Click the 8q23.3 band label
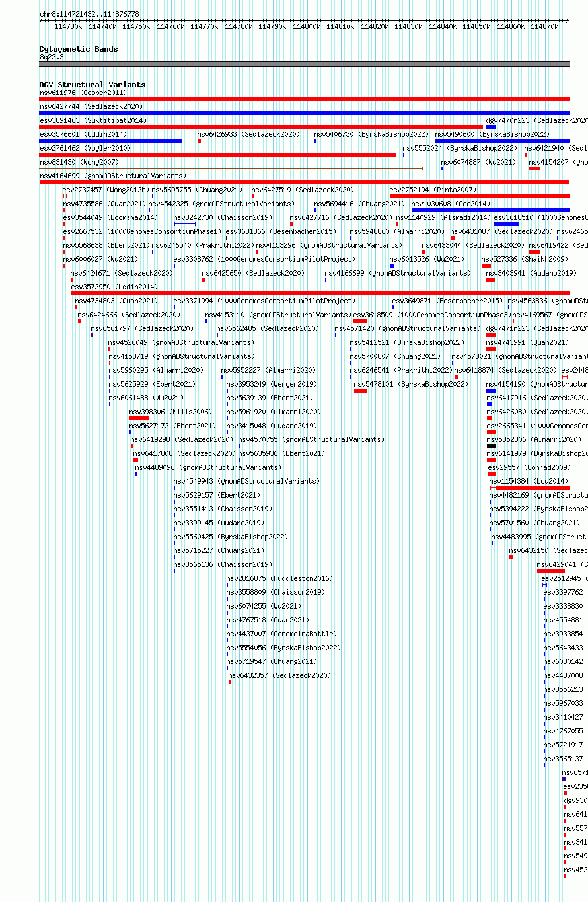This screenshot has width=588, height=902. click(x=52, y=57)
